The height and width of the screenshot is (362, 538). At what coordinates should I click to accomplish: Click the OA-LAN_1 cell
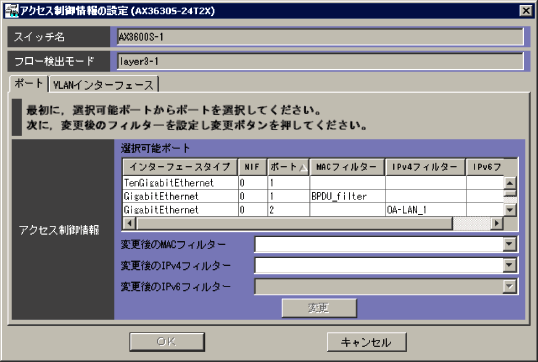tap(425, 210)
